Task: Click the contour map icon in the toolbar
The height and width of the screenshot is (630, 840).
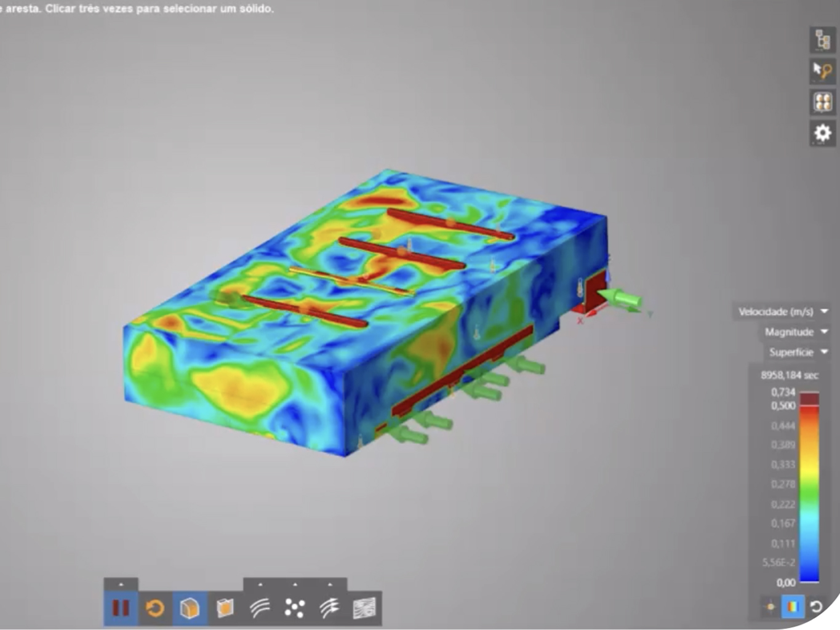Action: [364, 608]
